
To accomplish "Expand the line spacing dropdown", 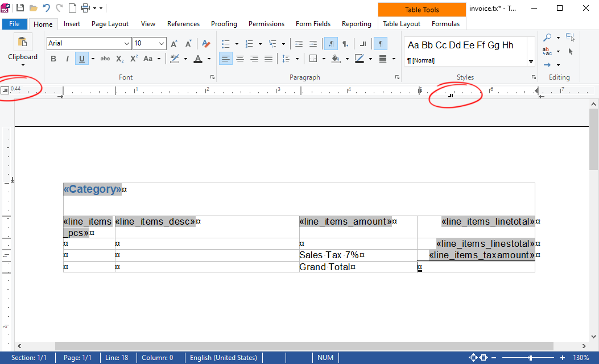I will pyautogui.click(x=297, y=59).
